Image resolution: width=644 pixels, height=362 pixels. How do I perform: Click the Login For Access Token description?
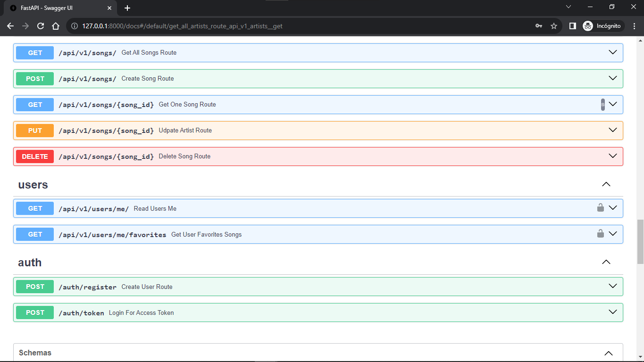(x=142, y=313)
